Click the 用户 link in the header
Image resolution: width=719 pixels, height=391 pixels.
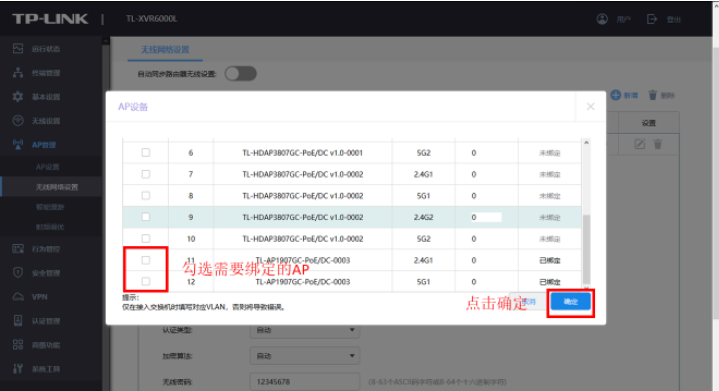click(624, 19)
